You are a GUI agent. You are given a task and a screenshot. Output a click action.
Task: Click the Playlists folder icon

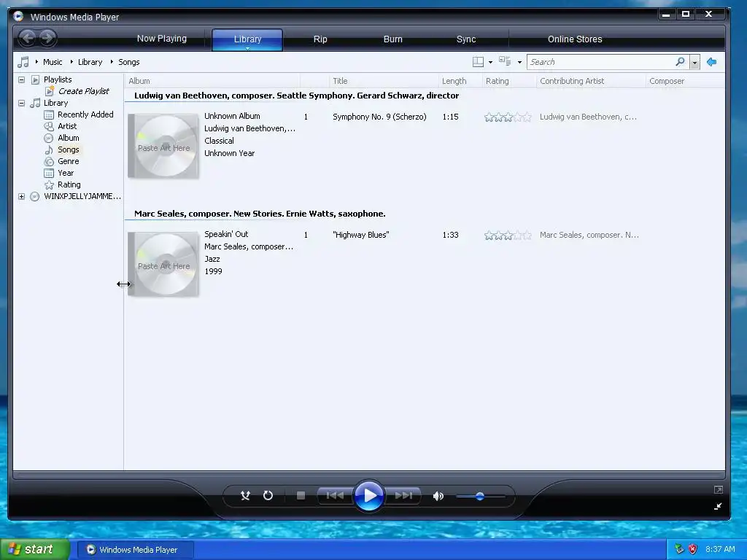[35, 79]
